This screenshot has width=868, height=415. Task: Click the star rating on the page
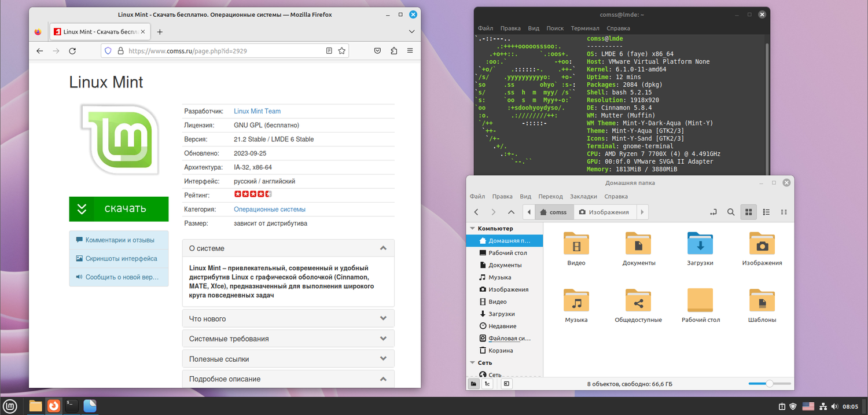[253, 194]
